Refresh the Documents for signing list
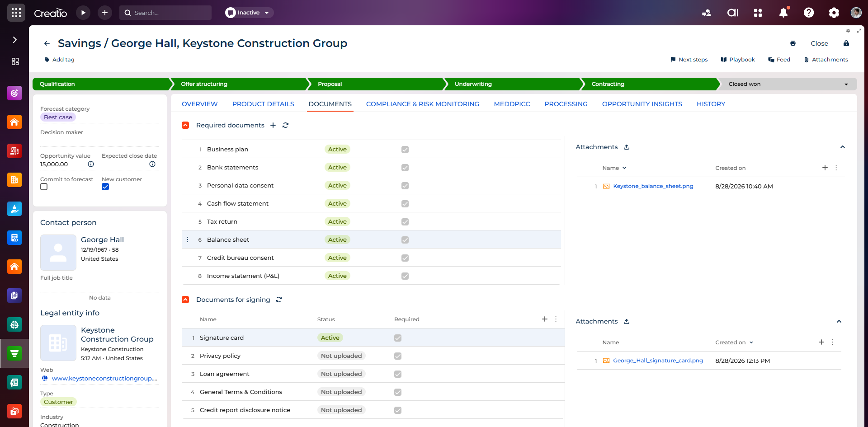Image resolution: width=868 pixels, height=427 pixels. [279, 300]
